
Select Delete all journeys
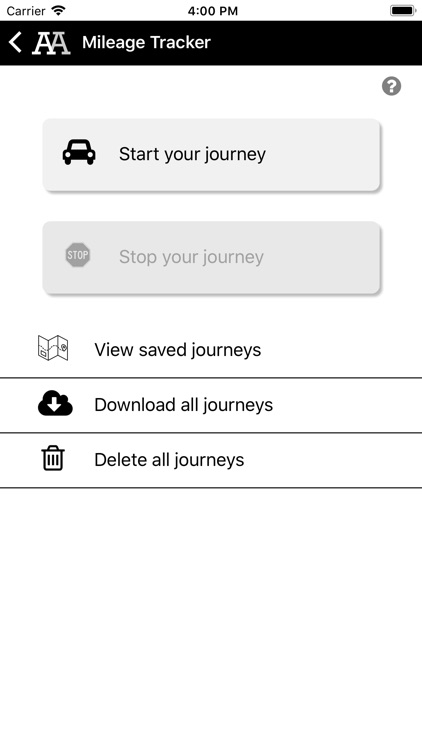point(211,460)
